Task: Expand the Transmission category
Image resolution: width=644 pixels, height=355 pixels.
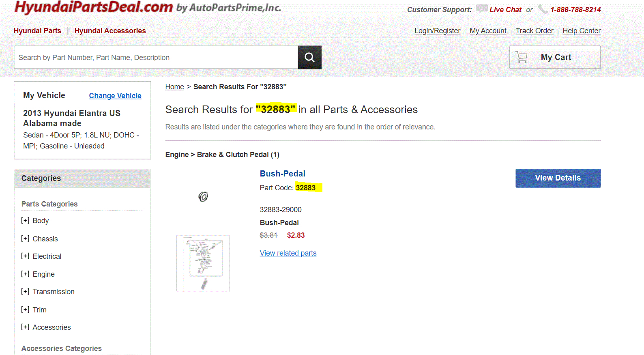Action: 25,291
